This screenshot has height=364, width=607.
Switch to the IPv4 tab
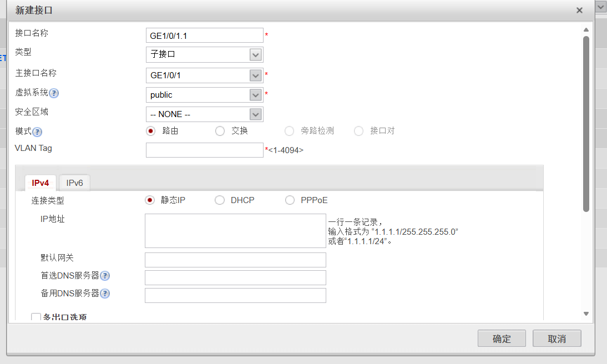[x=41, y=183]
